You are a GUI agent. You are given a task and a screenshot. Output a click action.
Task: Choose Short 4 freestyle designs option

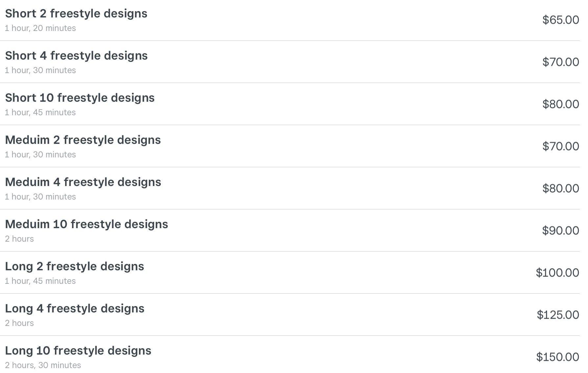click(76, 56)
